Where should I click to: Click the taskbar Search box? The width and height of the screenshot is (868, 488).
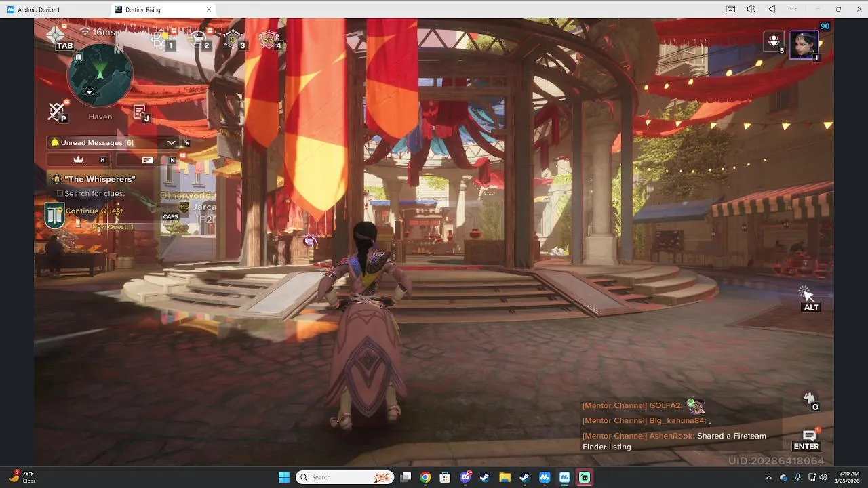pos(346,477)
